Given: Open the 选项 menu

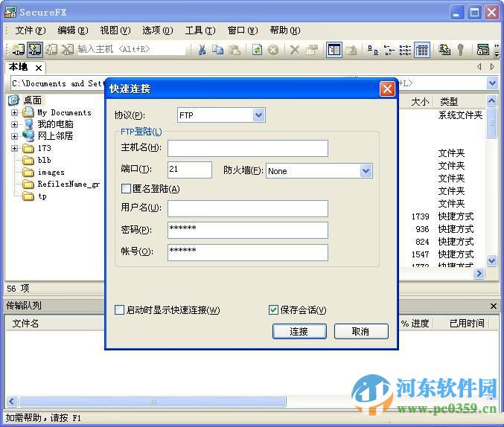Looking at the screenshot, I should tap(158, 30).
